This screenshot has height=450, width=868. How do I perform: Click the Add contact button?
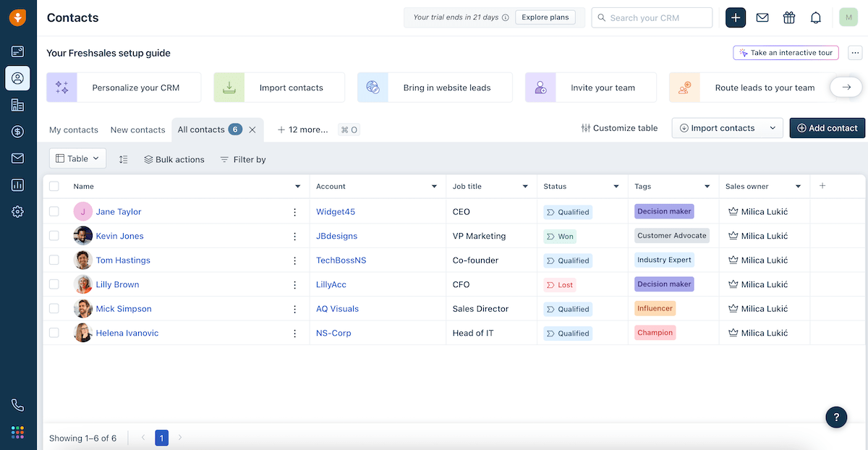coord(827,128)
